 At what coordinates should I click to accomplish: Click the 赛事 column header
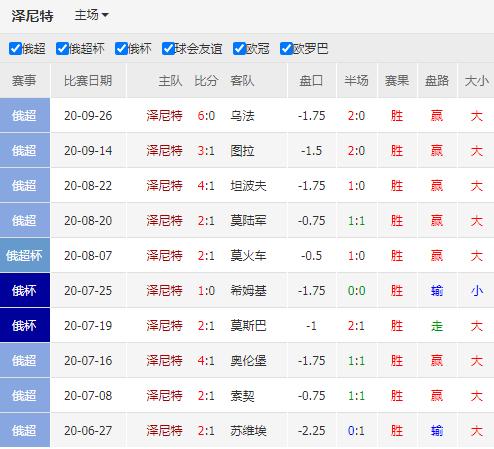pos(24,81)
